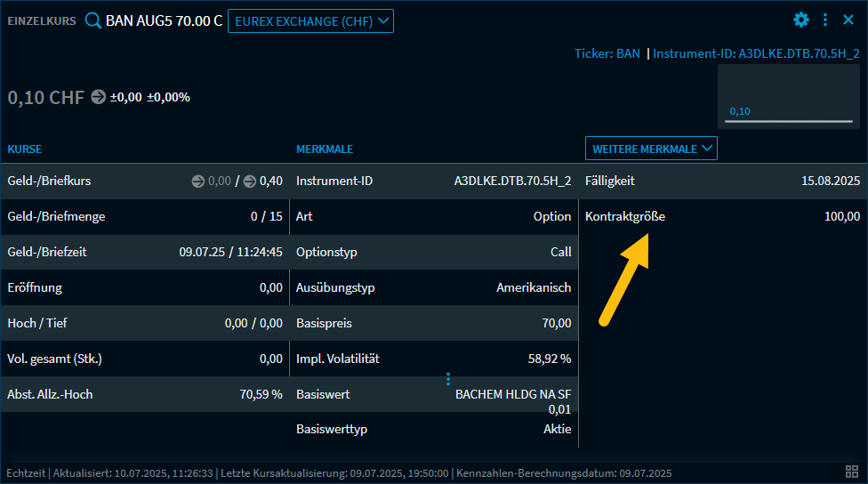Open the settings gear icon
Viewport: 868px width, 484px height.
click(801, 20)
